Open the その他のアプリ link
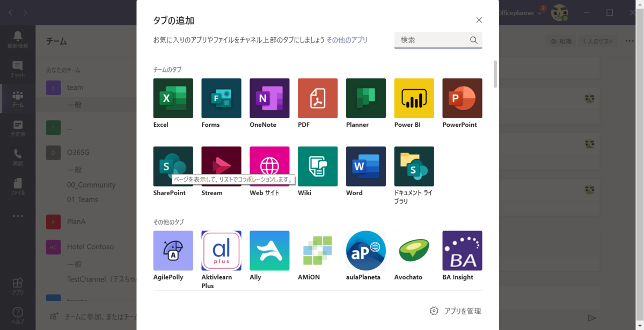Viewport: 644px width, 330px height. pos(347,40)
